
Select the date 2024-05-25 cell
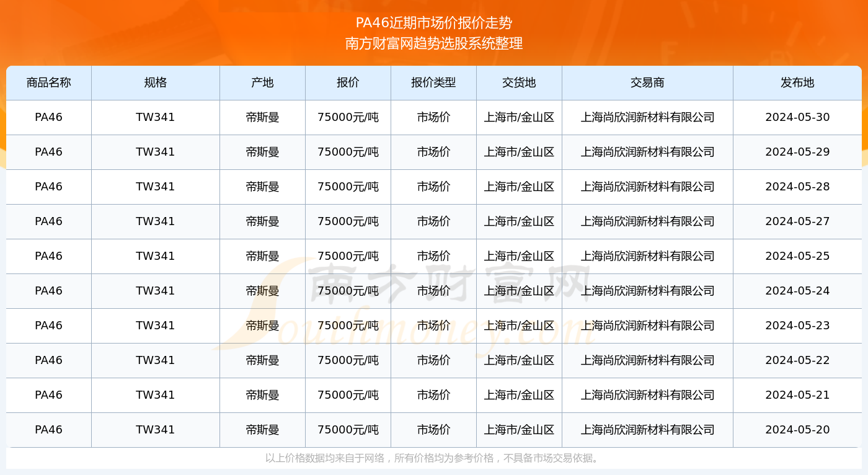797,256
